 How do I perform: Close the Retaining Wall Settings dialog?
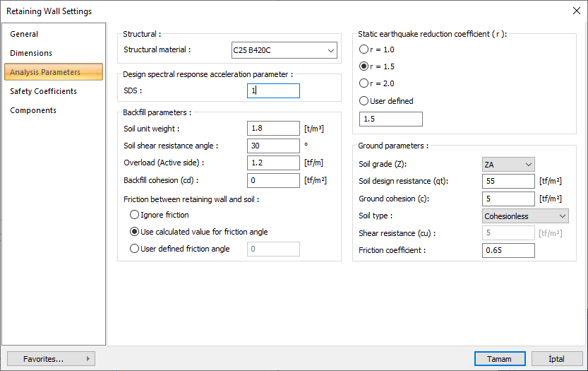click(576, 11)
